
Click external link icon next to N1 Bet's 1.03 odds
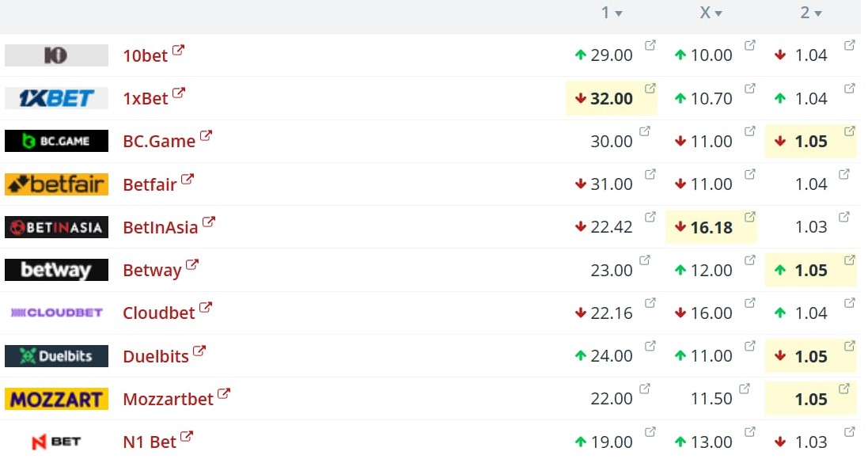coord(849,432)
